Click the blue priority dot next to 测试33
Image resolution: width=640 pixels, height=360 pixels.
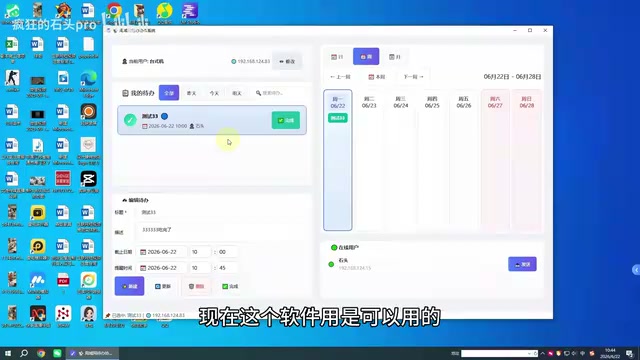[x=164, y=116]
